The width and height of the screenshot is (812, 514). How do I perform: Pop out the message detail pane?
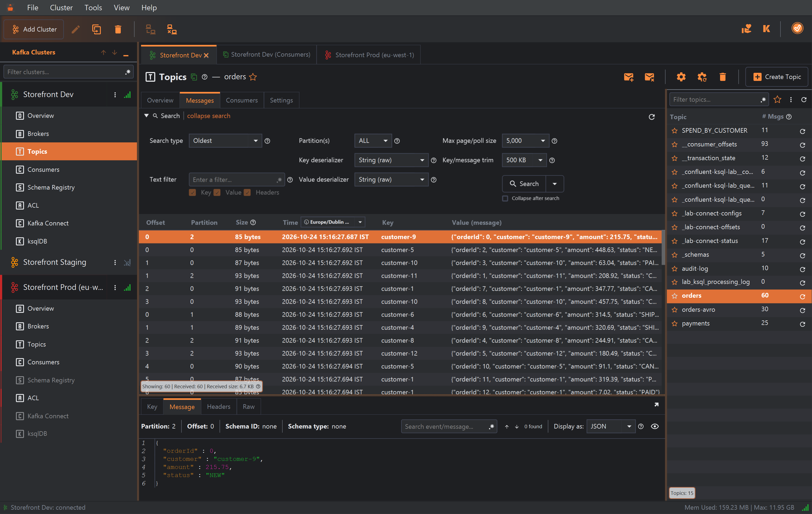coord(656,405)
